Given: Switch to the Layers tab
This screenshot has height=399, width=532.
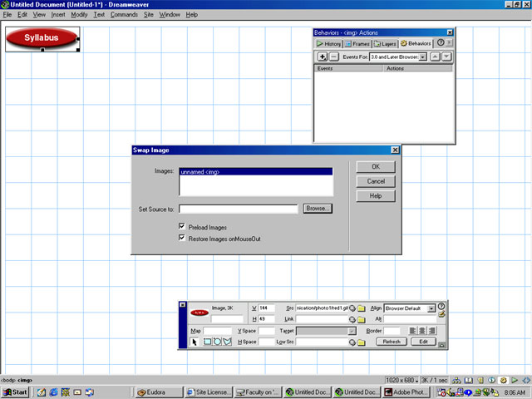Looking at the screenshot, I should coord(385,43).
